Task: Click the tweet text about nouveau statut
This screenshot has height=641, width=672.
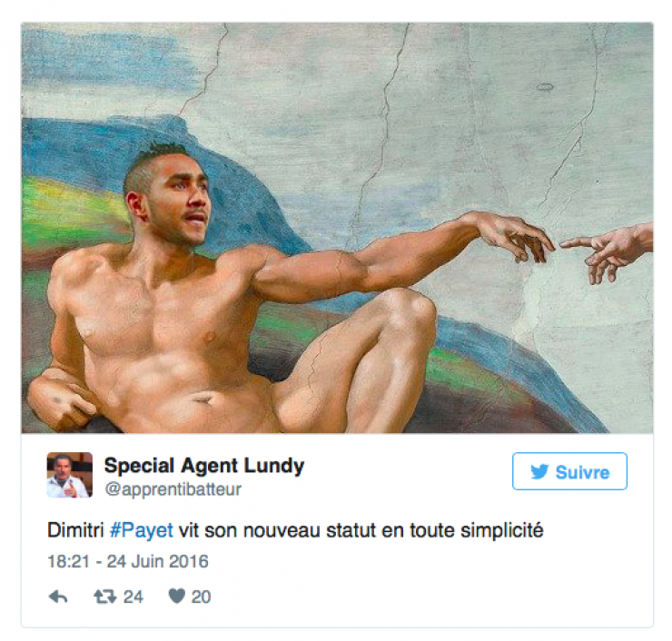Action: (295, 530)
